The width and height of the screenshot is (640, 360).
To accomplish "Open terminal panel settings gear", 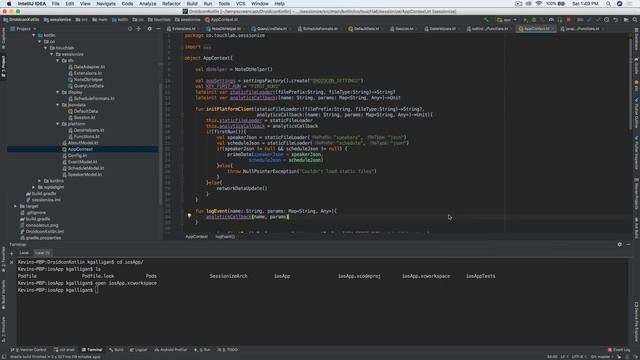I will pyautogui.click(x=620, y=244).
